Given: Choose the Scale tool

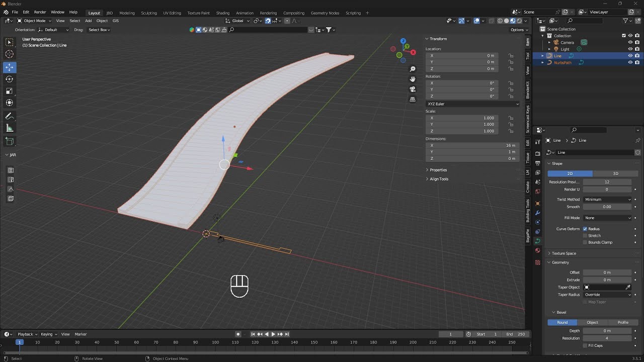Looking at the screenshot, I should click(x=10, y=91).
